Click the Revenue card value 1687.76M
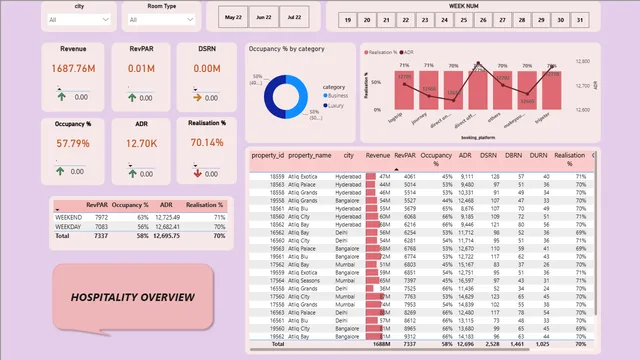The image size is (640, 360). (73, 69)
